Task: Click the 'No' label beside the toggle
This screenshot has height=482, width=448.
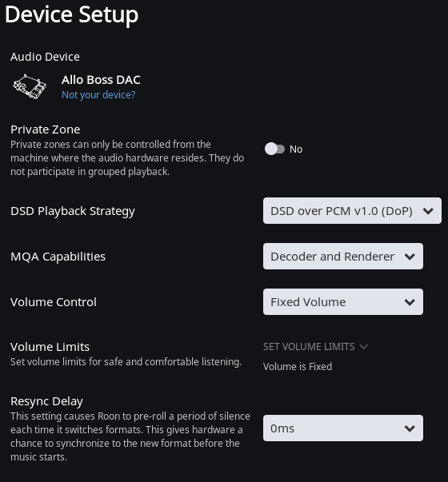Action: 296,149
